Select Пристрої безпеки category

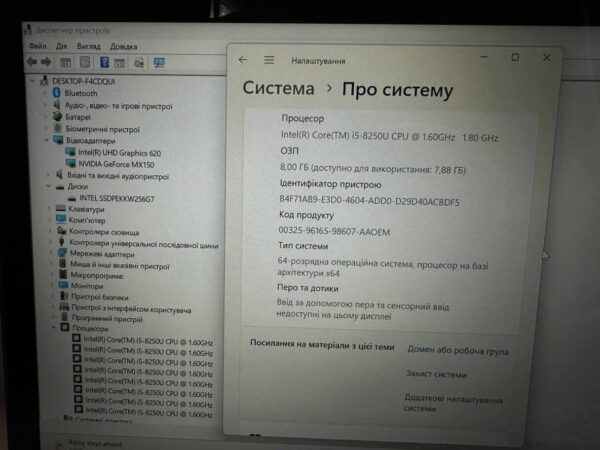coord(100,297)
